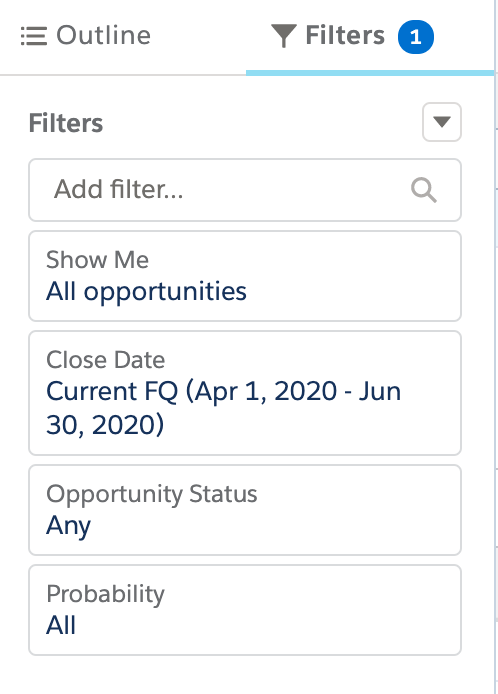The width and height of the screenshot is (498, 694).
Task: Click the panel's right edge divider
Action: click(x=495, y=347)
